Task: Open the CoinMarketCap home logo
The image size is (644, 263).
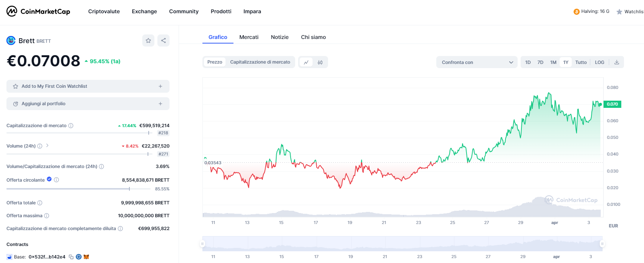Action: click(38, 11)
